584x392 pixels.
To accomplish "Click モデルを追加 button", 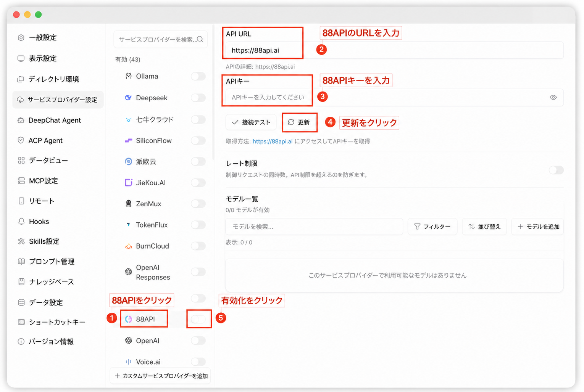I will [537, 227].
